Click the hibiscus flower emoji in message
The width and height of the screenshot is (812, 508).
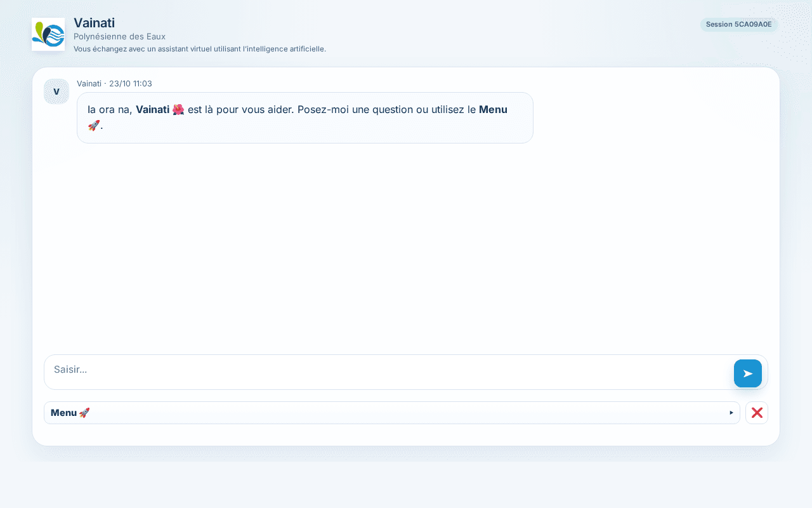178,109
